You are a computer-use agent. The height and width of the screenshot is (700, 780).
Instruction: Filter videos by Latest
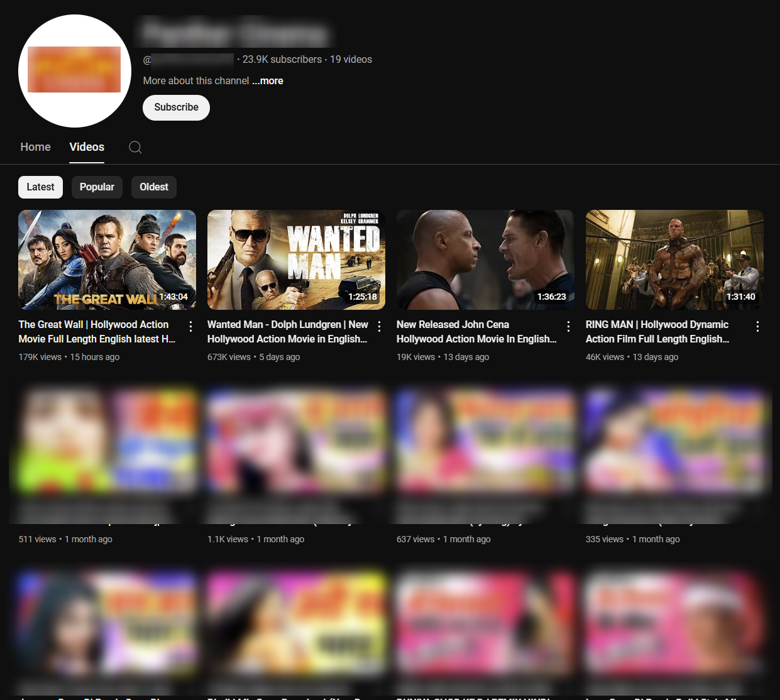coord(40,187)
